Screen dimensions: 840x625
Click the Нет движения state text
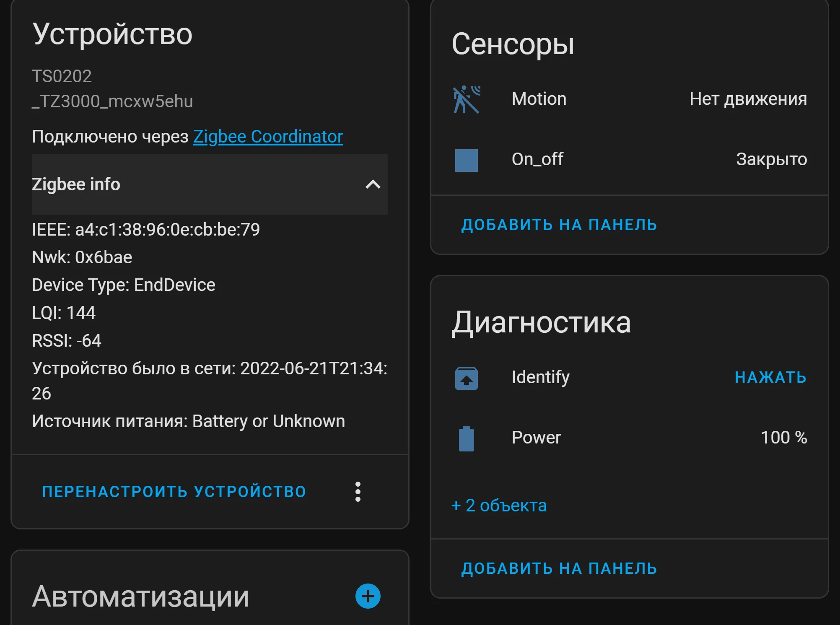tap(748, 99)
